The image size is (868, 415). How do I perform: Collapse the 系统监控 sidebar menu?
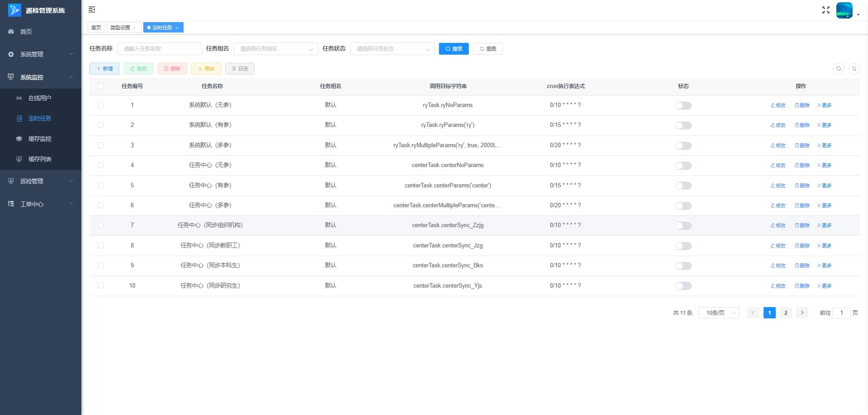pos(41,77)
